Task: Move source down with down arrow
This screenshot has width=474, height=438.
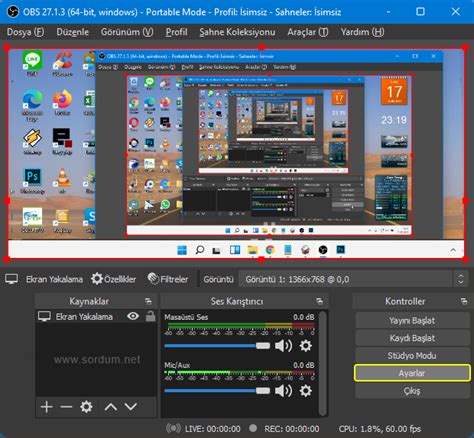Action: pyautogui.click(x=131, y=407)
